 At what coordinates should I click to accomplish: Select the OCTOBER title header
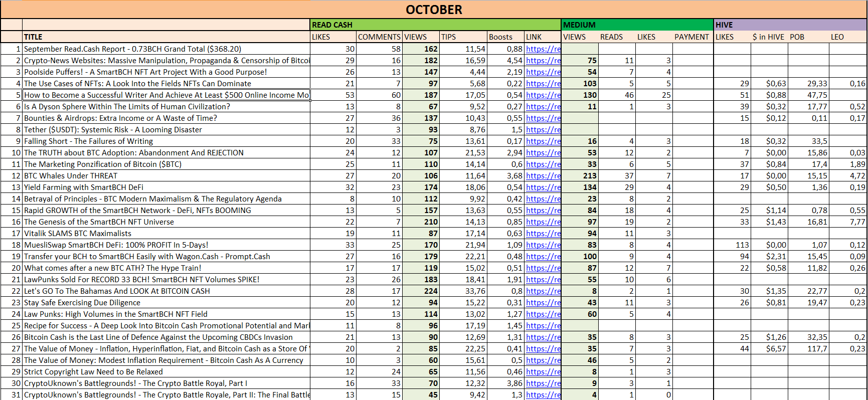pos(434,10)
